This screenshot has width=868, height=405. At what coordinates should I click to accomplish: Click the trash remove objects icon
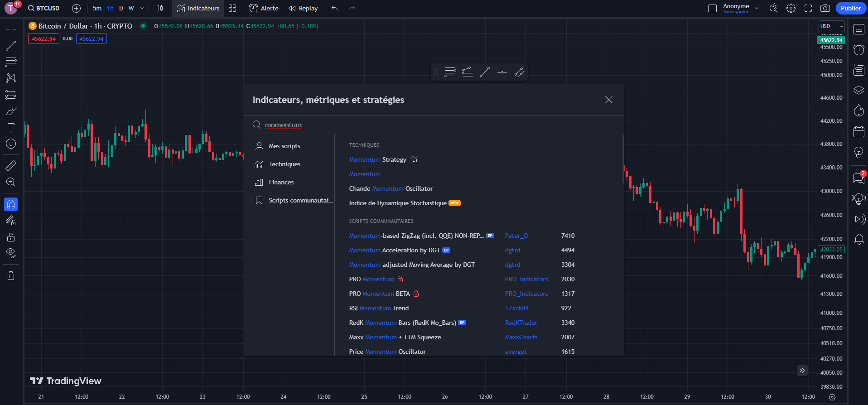(x=11, y=275)
